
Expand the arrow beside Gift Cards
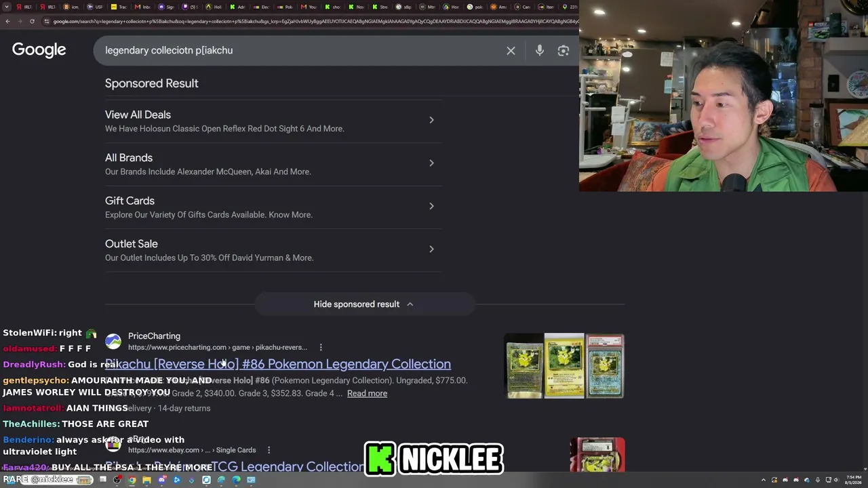431,206
